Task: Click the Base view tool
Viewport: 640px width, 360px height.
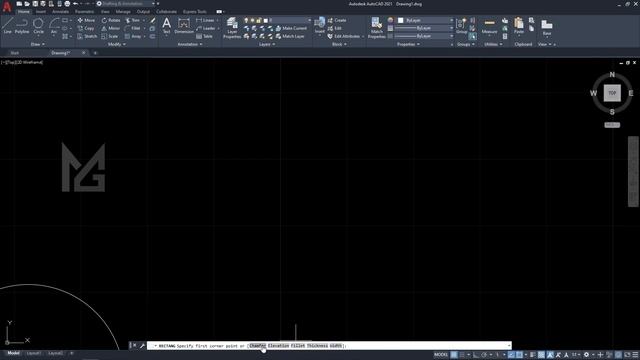Action: tap(547, 26)
